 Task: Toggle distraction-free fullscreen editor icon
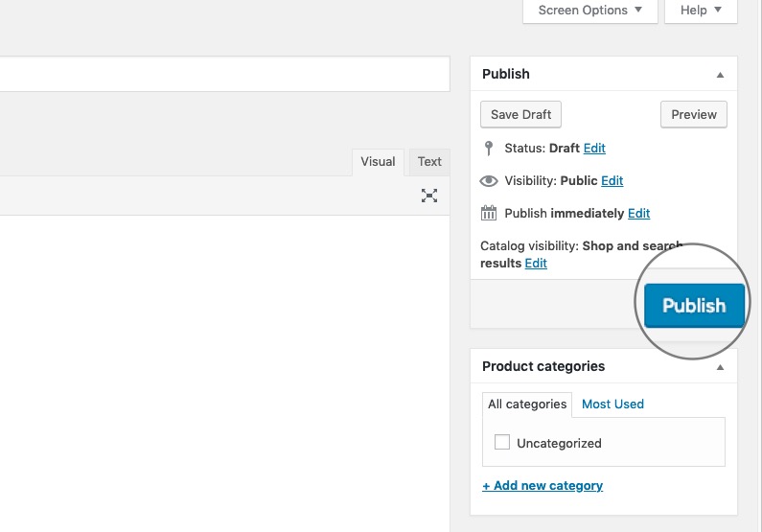pyautogui.click(x=429, y=196)
